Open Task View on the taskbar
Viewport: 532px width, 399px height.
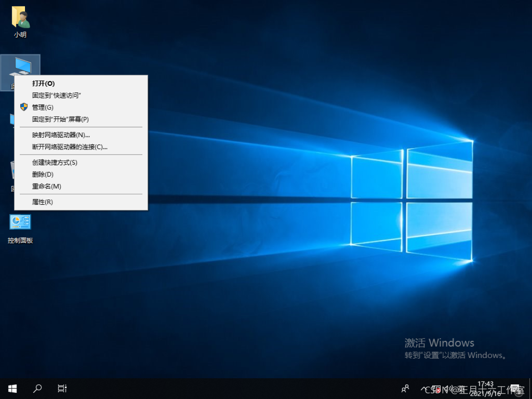click(62, 389)
